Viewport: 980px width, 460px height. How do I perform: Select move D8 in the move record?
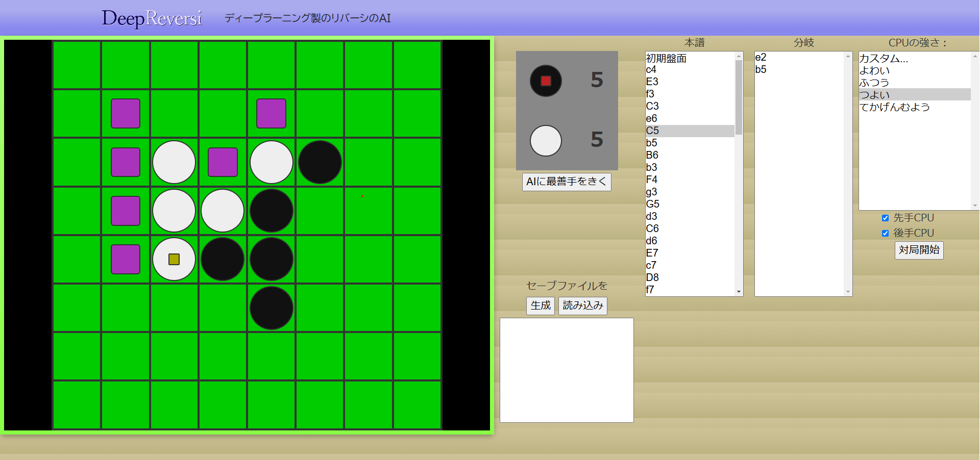690,277
